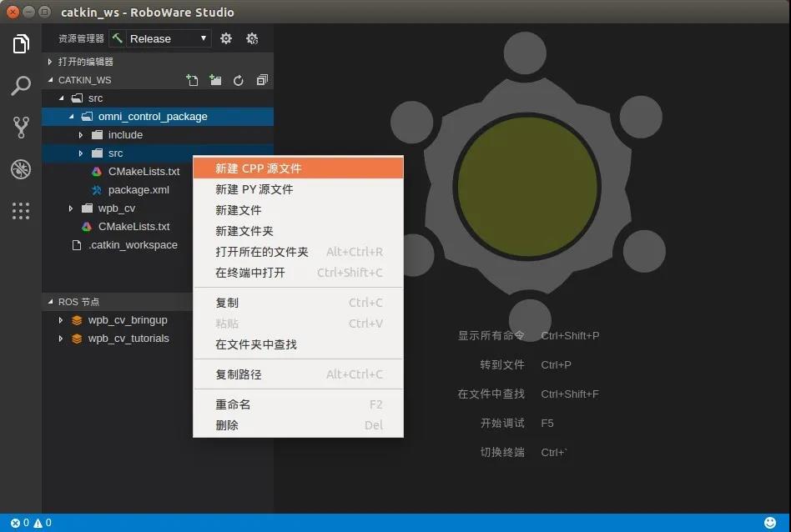Click the error count icon in status bar
Screen dimensions: 791x532
coord(16,523)
